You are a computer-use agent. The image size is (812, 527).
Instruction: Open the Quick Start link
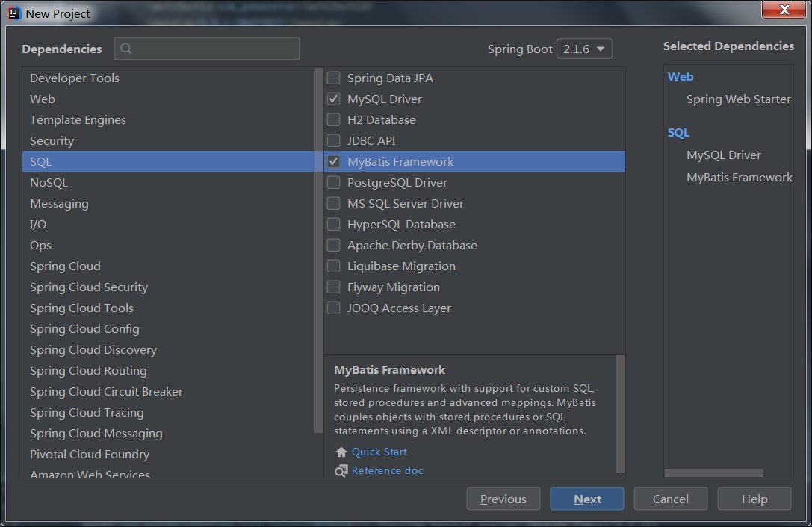(379, 452)
